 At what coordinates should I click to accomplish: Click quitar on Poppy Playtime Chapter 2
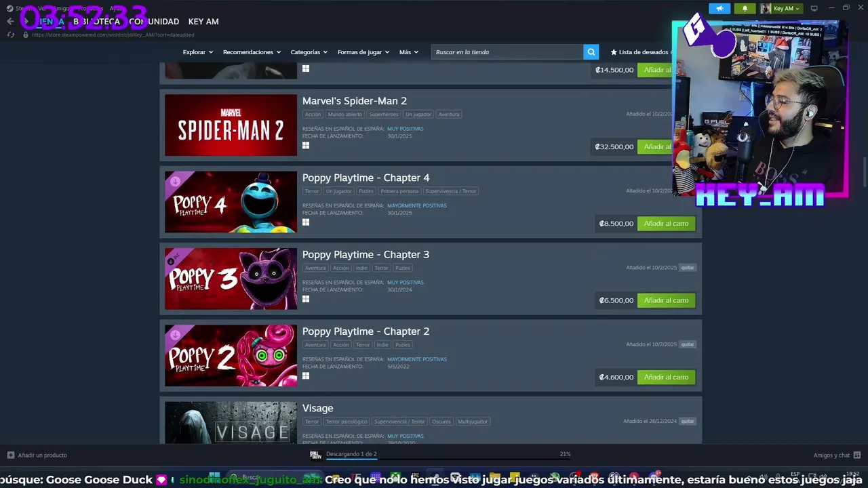[688, 344]
